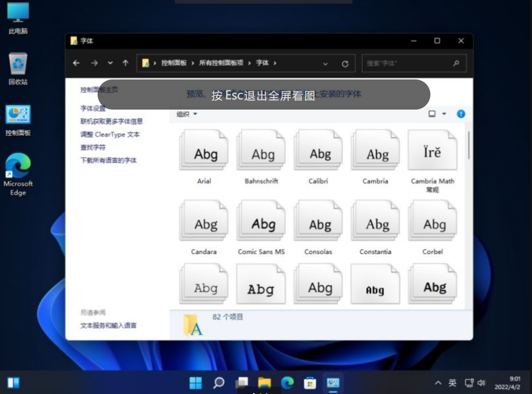Go back with the back arrow
Screen dimensions: 532x394
[x=76, y=63]
